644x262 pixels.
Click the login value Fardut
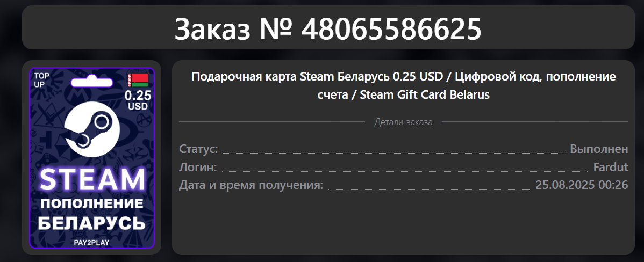[x=611, y=167]
